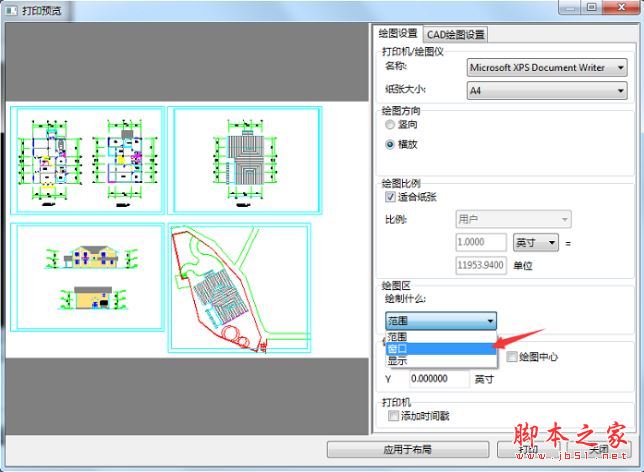Click the 关闭 close button at bottom
Viewport: 644px width, 472px height.
(x=598, y=449)
